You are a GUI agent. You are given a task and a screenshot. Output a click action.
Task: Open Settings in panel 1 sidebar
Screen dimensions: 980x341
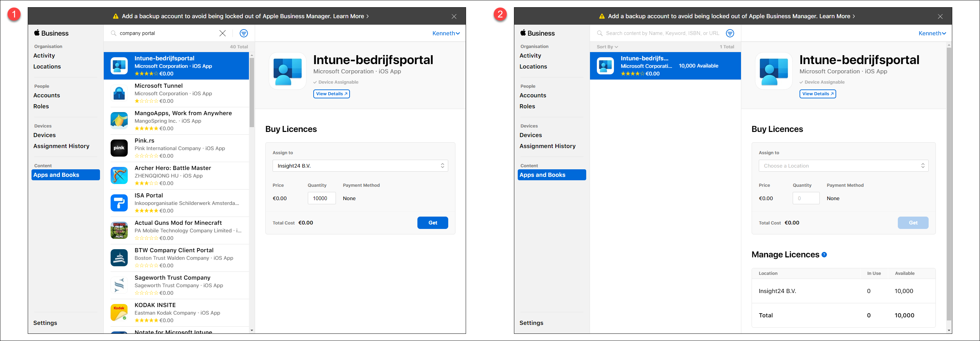(x=45, y=323)
